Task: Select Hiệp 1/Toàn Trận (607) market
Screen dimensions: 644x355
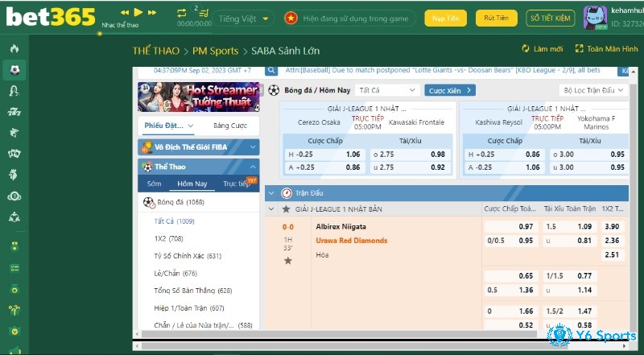Action: click(x=189, y=308)
